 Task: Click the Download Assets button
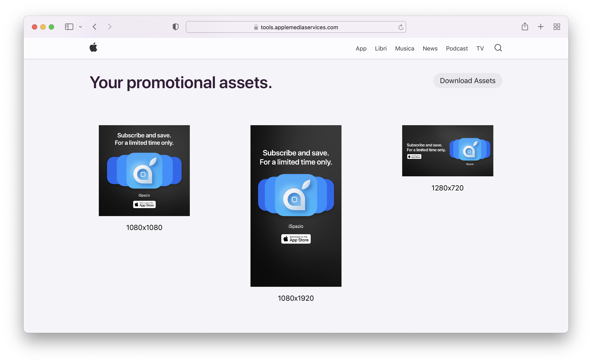[x=468, y=81]
